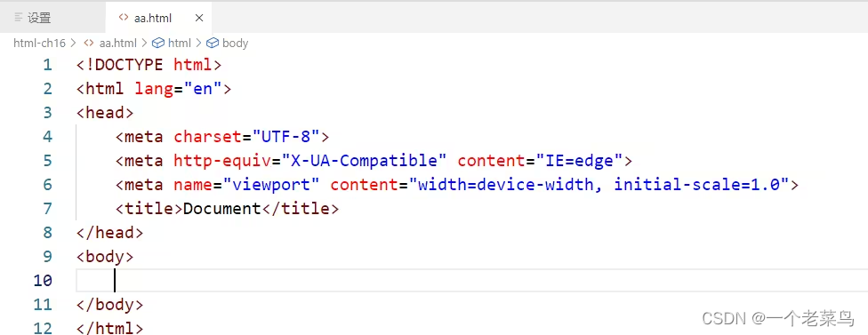Click the lang attribute name on line 2
The width and height of the screenshot is (868, 335).
(x=154, y=89)
